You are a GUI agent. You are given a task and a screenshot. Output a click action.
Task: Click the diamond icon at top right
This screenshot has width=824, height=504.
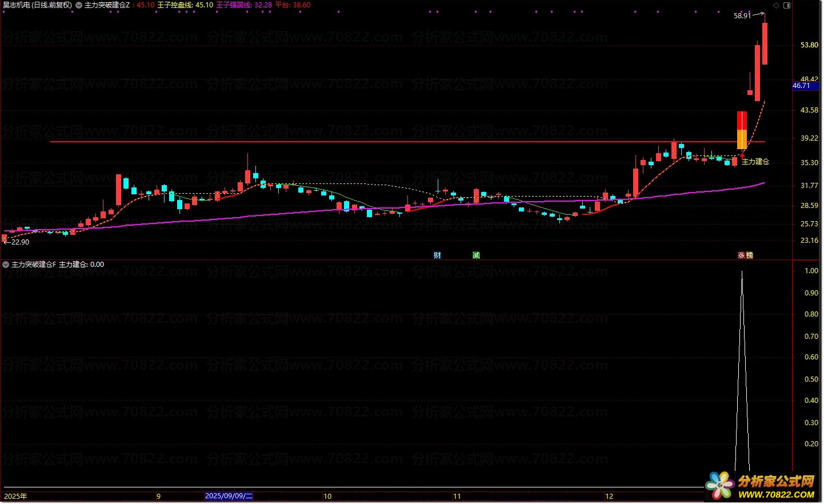pos(776,5)
